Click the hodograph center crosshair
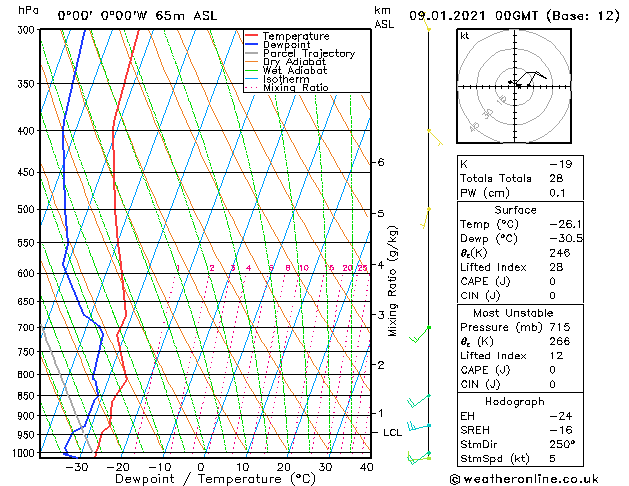Viewport: 629px width, 486px height. 515,86
